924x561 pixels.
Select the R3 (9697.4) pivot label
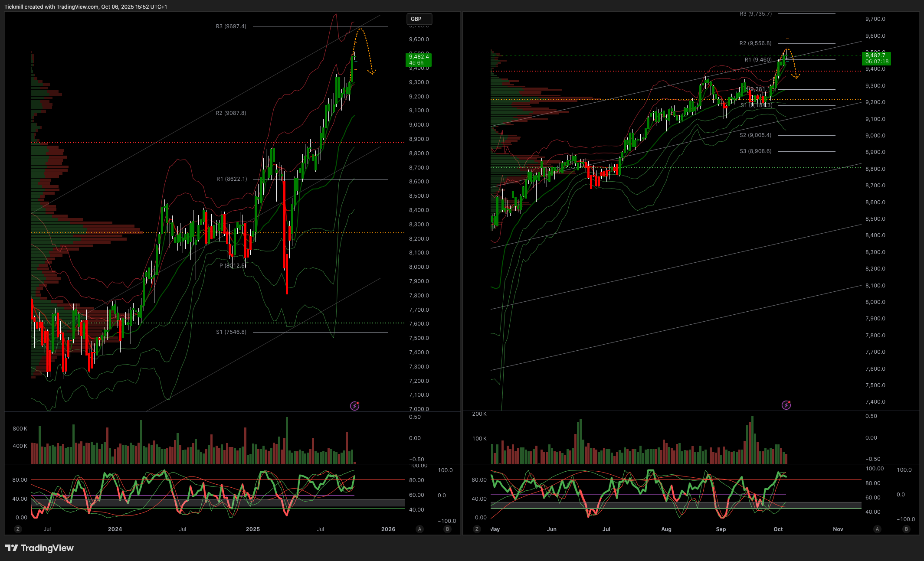point(231,26)
